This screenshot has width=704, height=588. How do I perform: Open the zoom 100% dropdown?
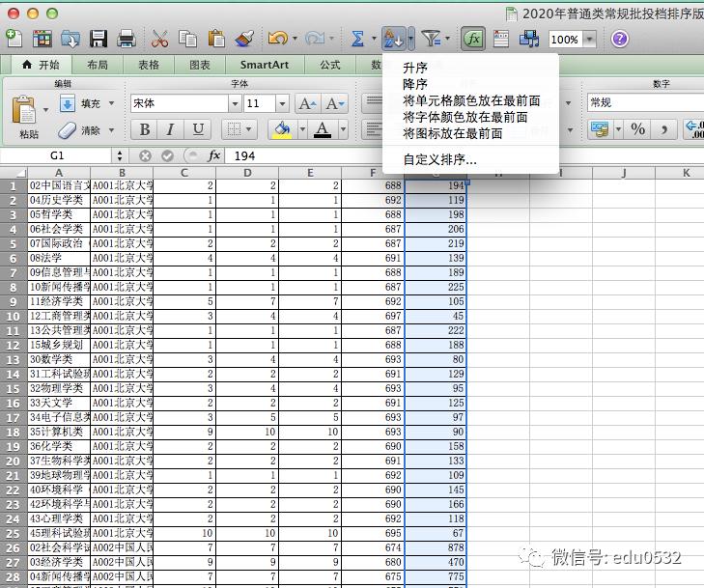589,40
